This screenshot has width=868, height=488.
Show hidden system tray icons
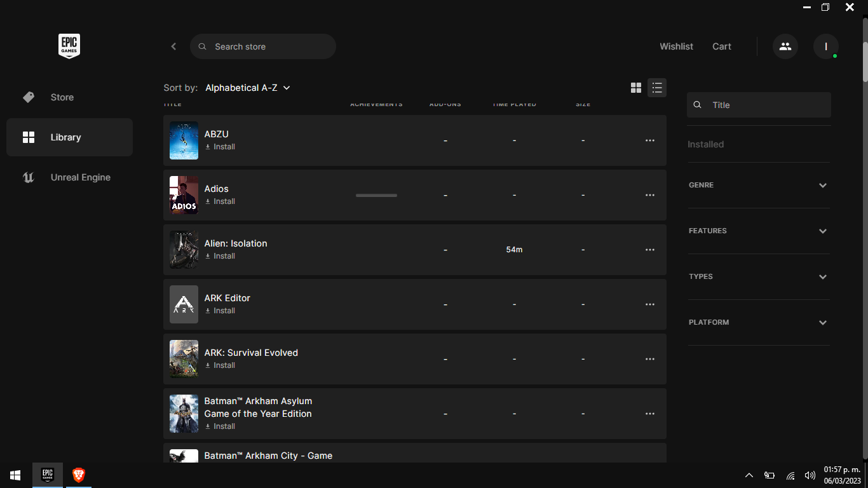[749, 475]
